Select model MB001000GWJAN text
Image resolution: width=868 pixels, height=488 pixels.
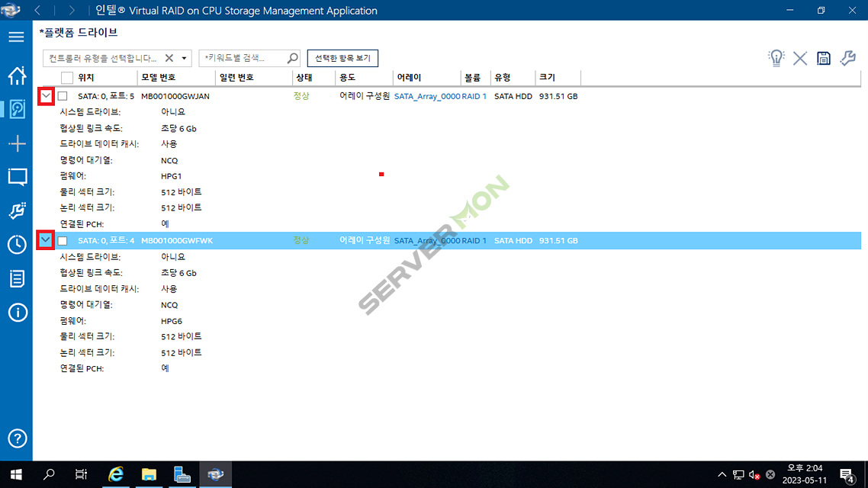175,96
